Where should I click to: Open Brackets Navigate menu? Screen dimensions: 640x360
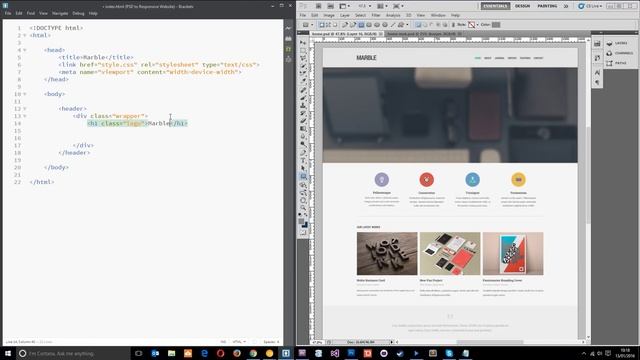pos(60,13)
